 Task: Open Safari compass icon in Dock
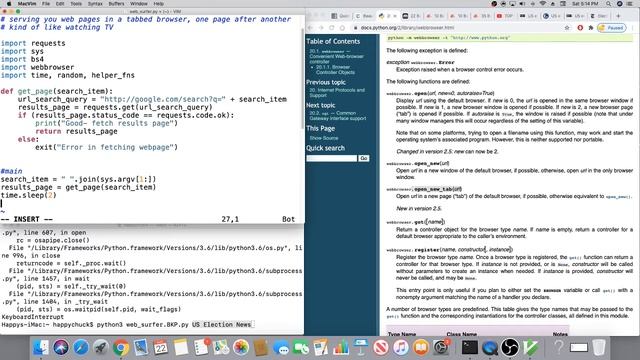81,348
